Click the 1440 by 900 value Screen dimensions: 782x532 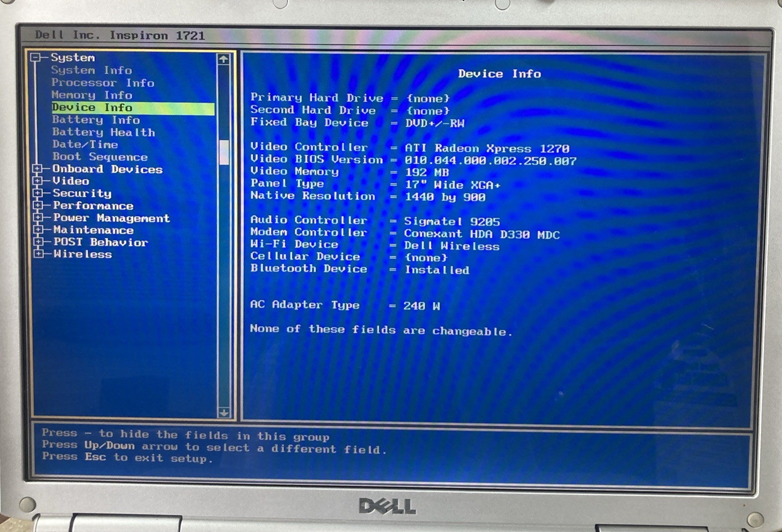click(x=445, y=197)
